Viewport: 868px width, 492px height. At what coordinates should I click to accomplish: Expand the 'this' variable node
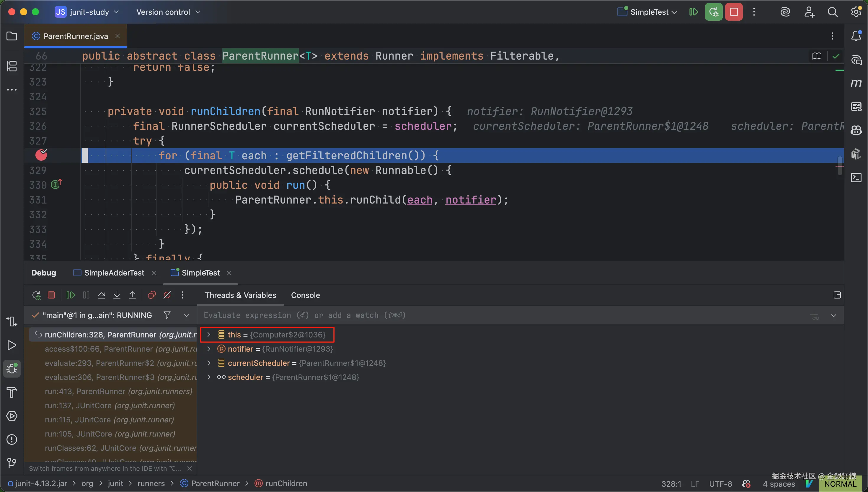(x=209, y=334)
